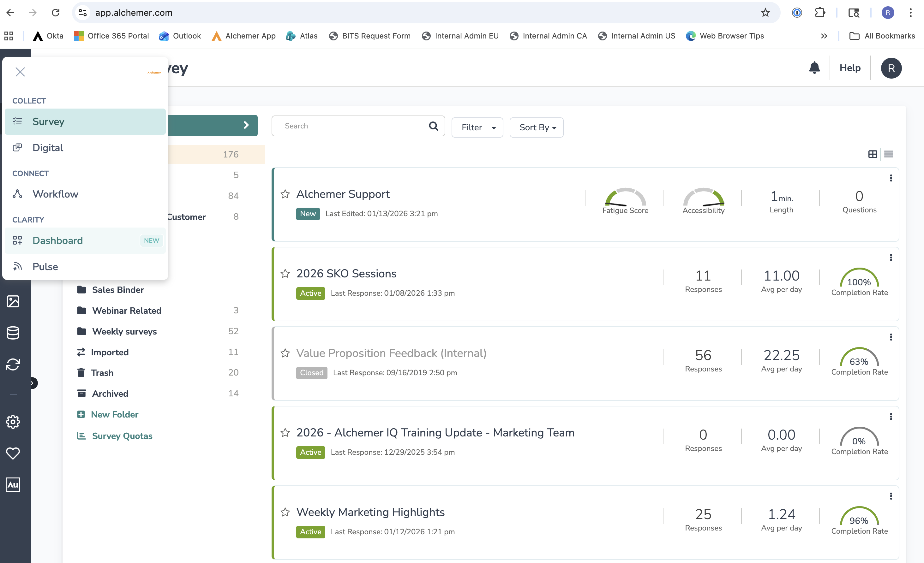Select Dashboard in the Clarity menu
924x563 pixels.
point(58,240)
